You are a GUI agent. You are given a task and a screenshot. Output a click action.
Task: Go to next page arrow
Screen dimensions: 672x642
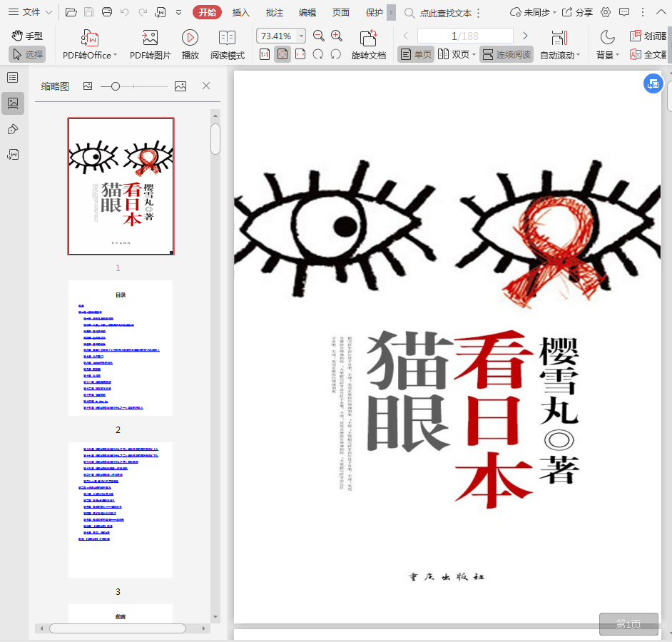click(x=525, y=36)
